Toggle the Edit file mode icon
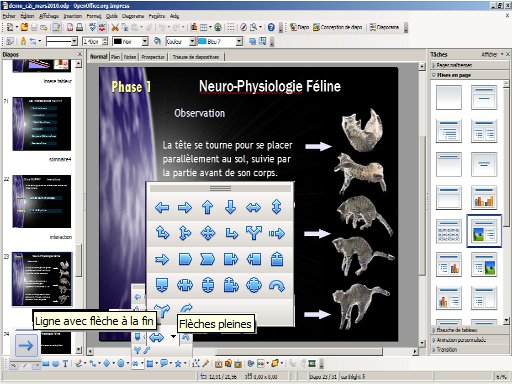512x384 pixels. click(x=57, y=27)
